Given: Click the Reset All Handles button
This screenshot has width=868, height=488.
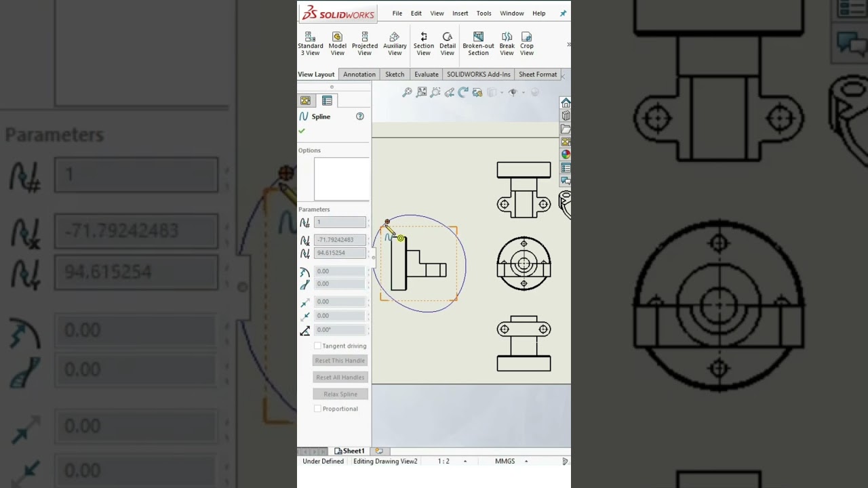Looking at the screenshot, I should (x=340, y=378).
